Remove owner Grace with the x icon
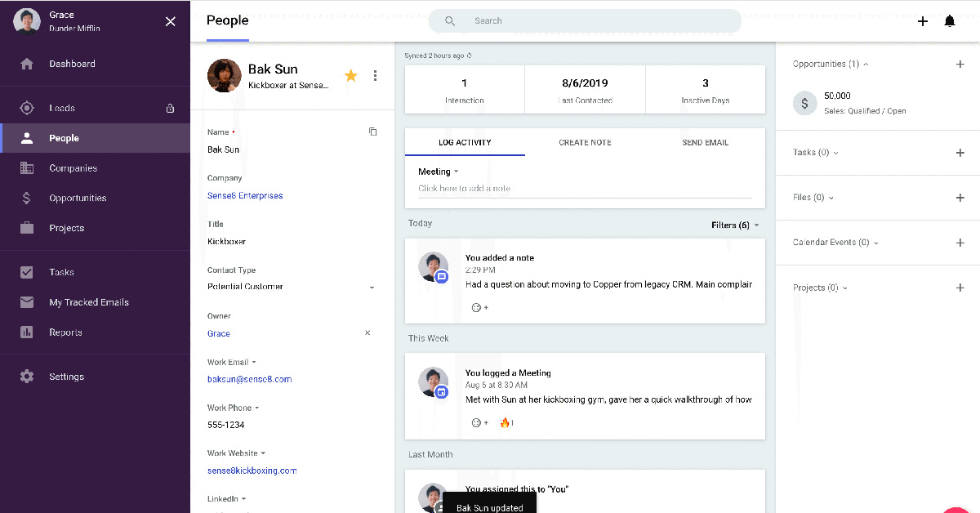980x513 pixels. [367, 333]
